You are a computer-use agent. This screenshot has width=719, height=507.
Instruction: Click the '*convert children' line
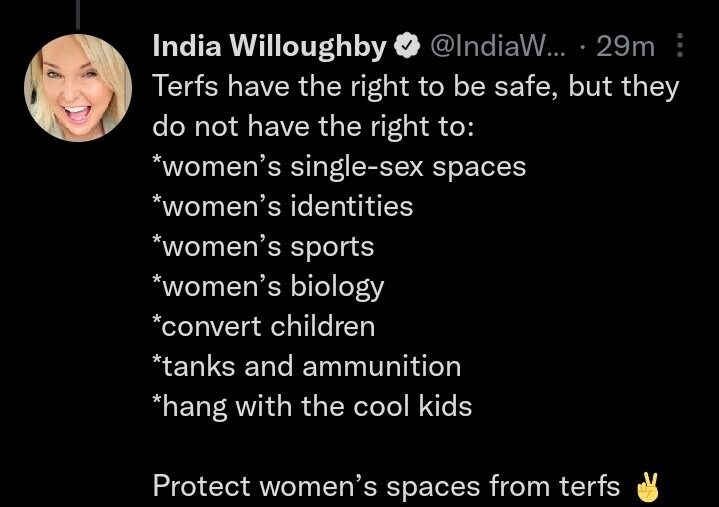pos(264,326)
